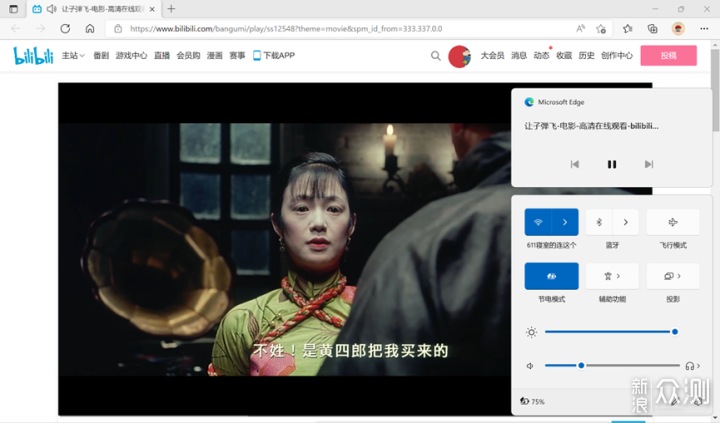Expand the Bluetooth devices list

[625, 222]
